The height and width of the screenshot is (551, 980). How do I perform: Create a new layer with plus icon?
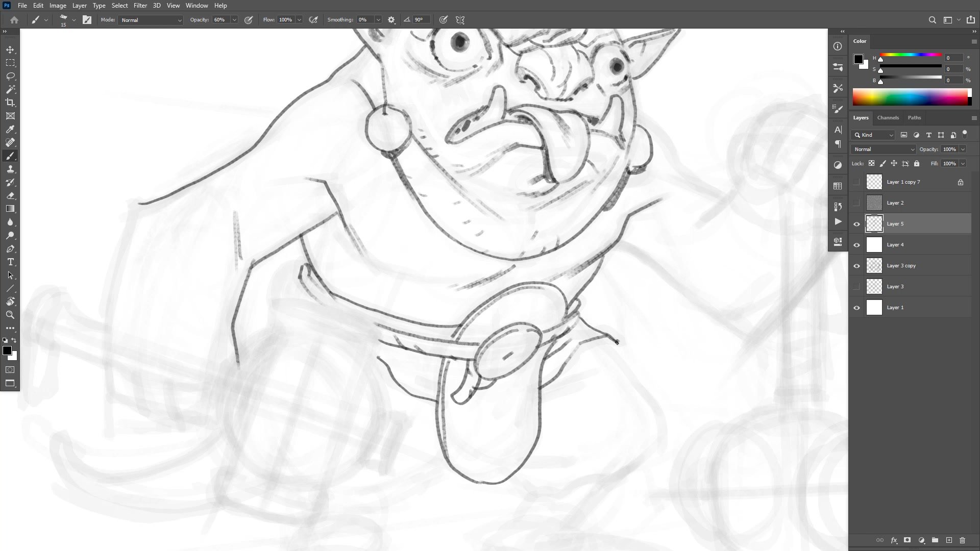pos(949,540)
